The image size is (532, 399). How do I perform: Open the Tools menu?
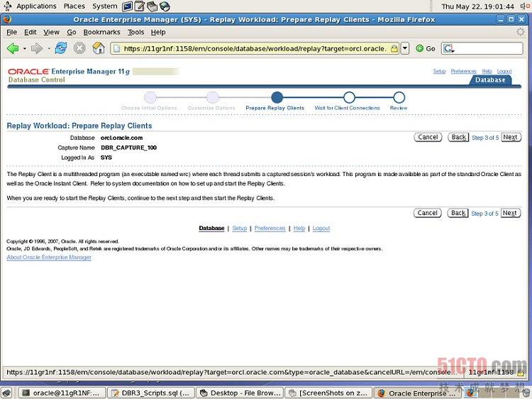click(135, 32)
